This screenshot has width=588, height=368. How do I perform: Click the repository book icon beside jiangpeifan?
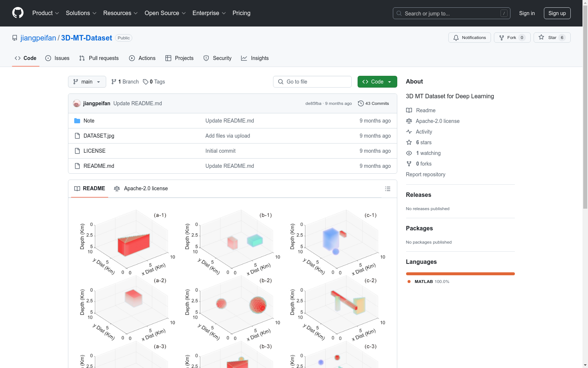[x=15, y=38]
